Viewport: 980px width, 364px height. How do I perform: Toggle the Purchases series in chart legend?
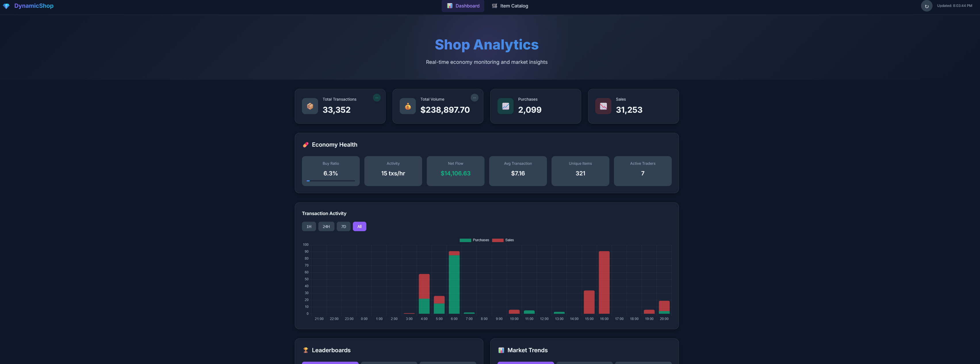pos(474,240)
